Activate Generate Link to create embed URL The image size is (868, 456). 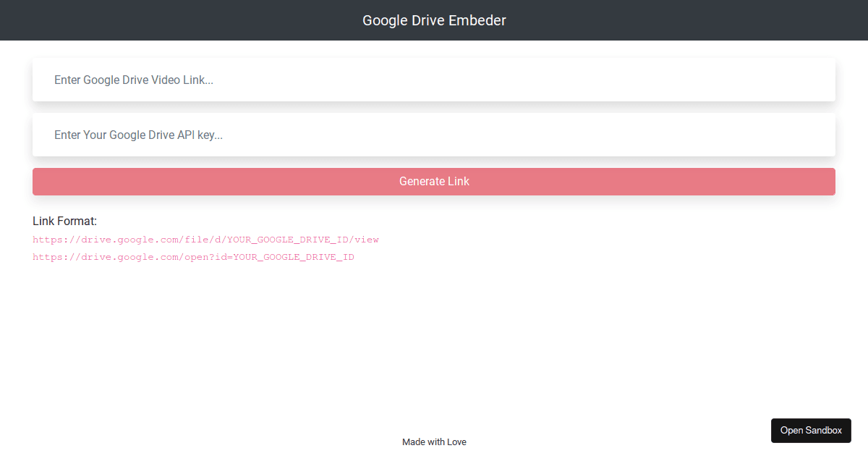pyautogui.click(x=434, y=181)
